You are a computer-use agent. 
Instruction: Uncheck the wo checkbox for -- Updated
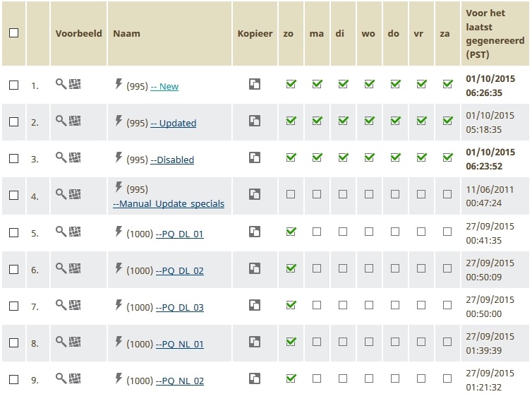(x=369, y=120)
